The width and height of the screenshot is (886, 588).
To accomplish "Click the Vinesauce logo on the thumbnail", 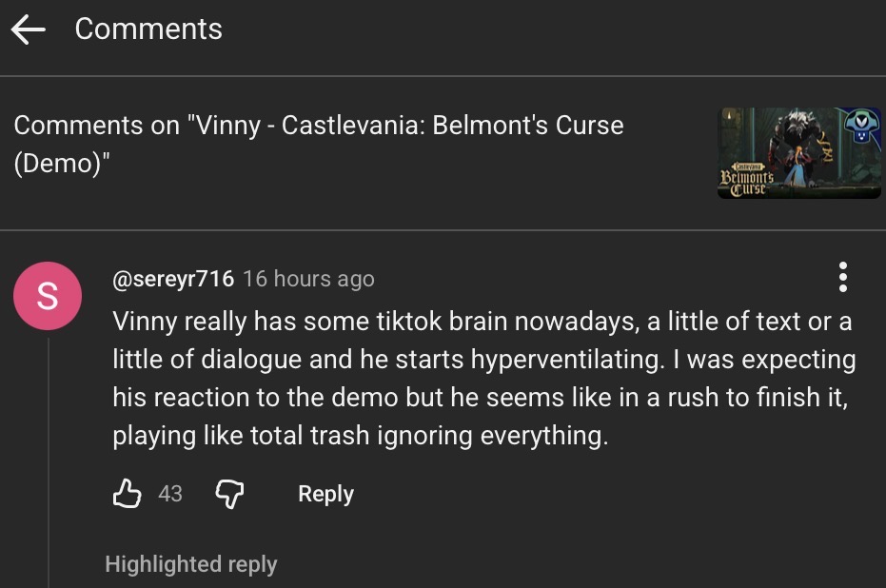I will coord(860,127).
